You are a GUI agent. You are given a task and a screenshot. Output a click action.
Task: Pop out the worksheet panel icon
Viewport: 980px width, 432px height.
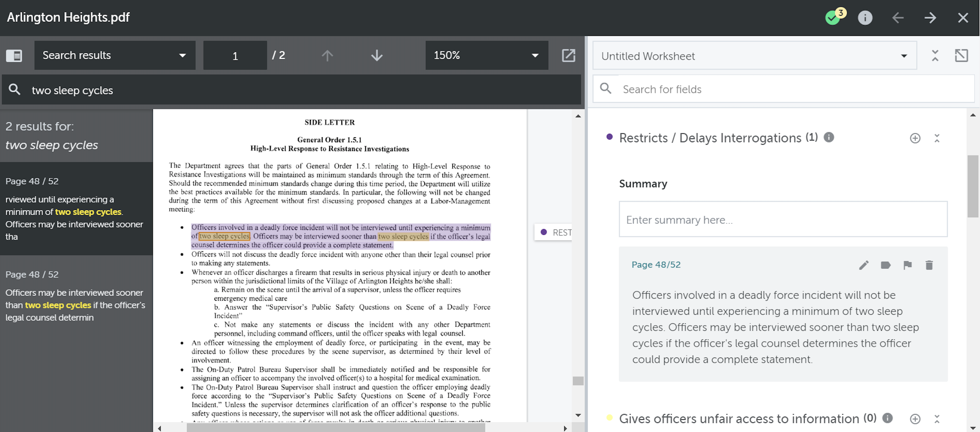[961, 56]
